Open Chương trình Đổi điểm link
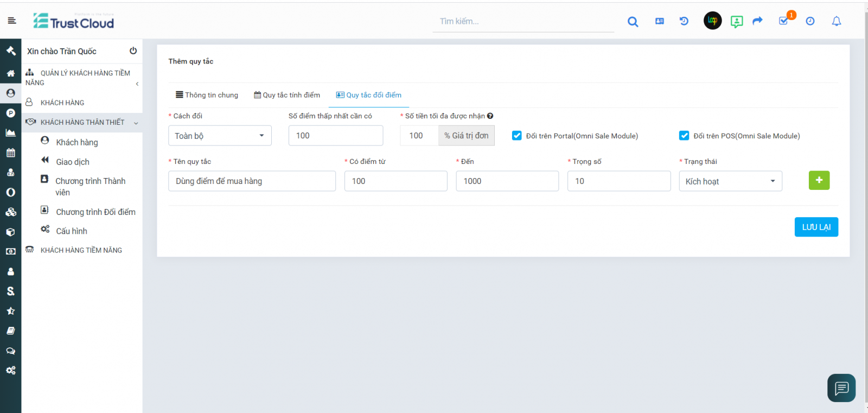868x413 pixels. click(95, 212)
